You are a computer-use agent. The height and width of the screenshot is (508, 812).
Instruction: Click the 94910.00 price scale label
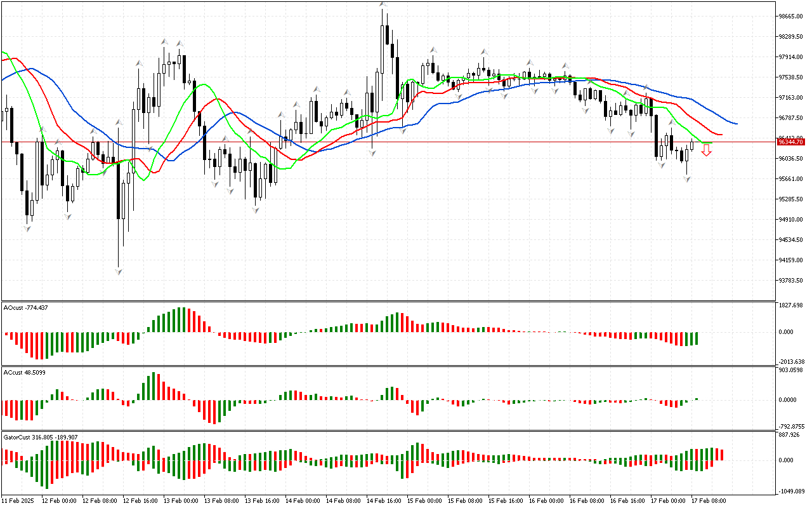click(x=792, y=220)
